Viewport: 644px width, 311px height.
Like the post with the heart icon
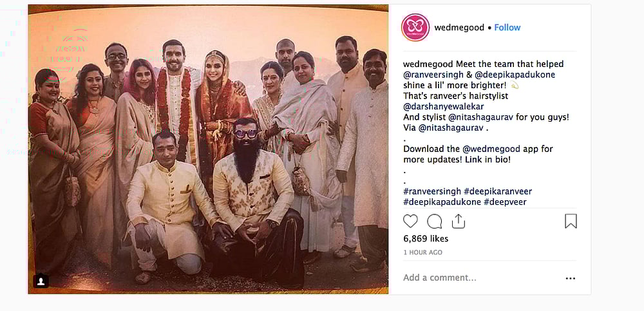[410, 221]
